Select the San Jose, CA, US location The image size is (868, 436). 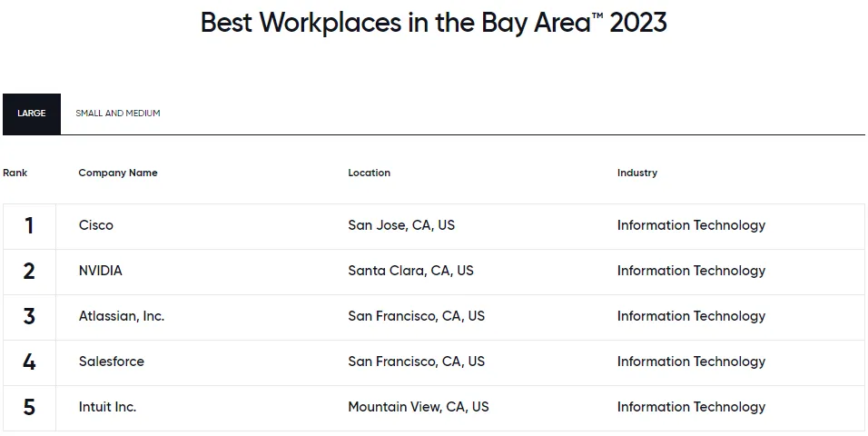[x=401, y=225]
